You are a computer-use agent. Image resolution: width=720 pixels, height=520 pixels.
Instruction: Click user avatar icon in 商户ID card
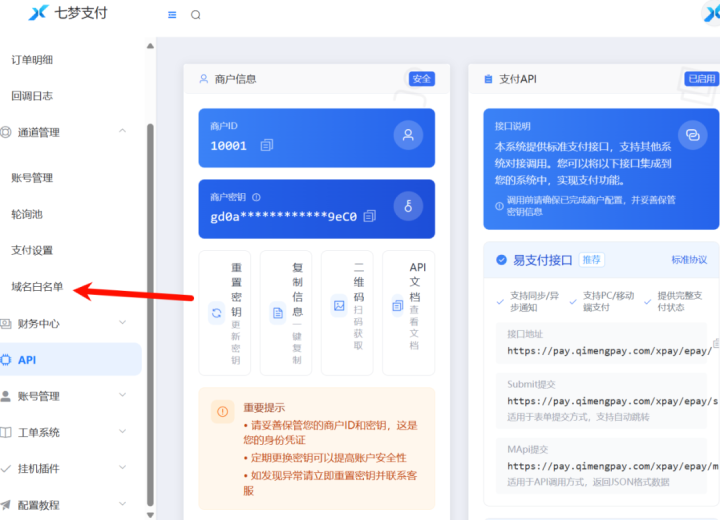tap(408, 135)
